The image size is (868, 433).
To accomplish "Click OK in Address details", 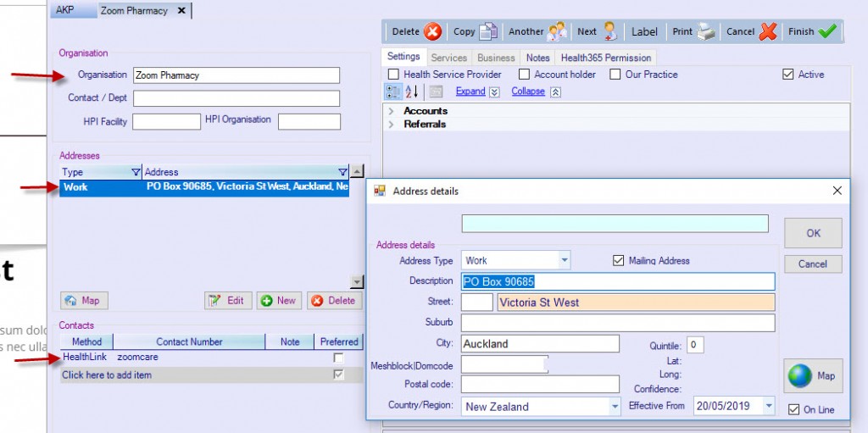I will point(813,233).
